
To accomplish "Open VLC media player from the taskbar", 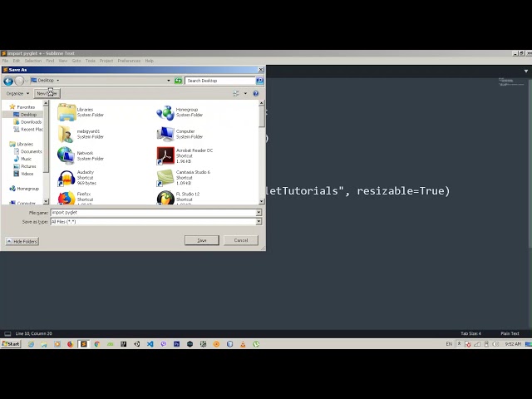I will click(243, 344).
